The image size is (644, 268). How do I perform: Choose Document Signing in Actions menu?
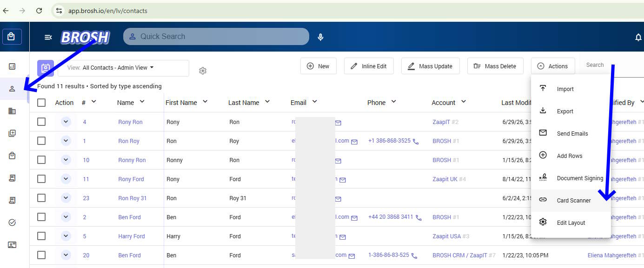click(x=571, y=178)
